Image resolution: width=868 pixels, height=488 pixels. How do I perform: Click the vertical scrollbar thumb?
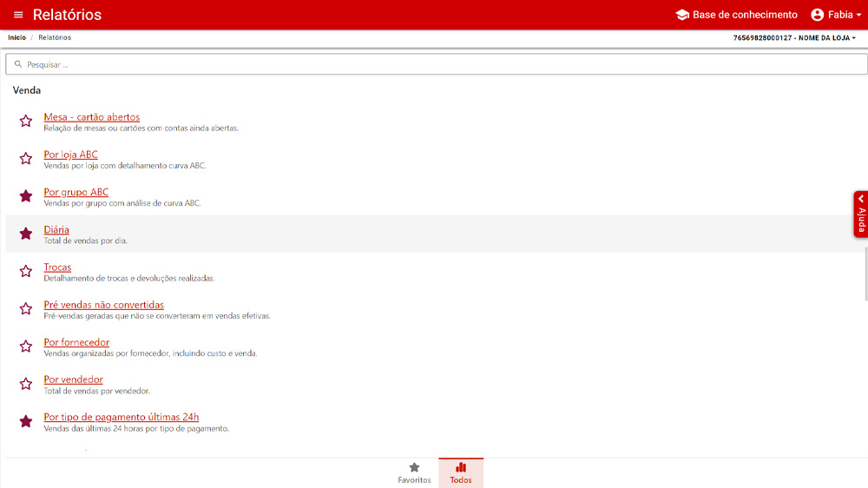click(865, 274)
